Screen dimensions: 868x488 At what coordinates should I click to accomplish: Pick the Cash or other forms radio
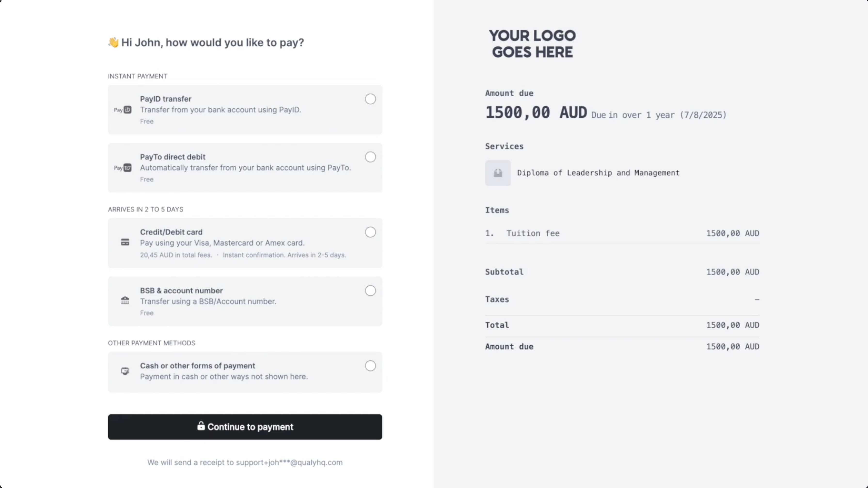pos(370,366)
